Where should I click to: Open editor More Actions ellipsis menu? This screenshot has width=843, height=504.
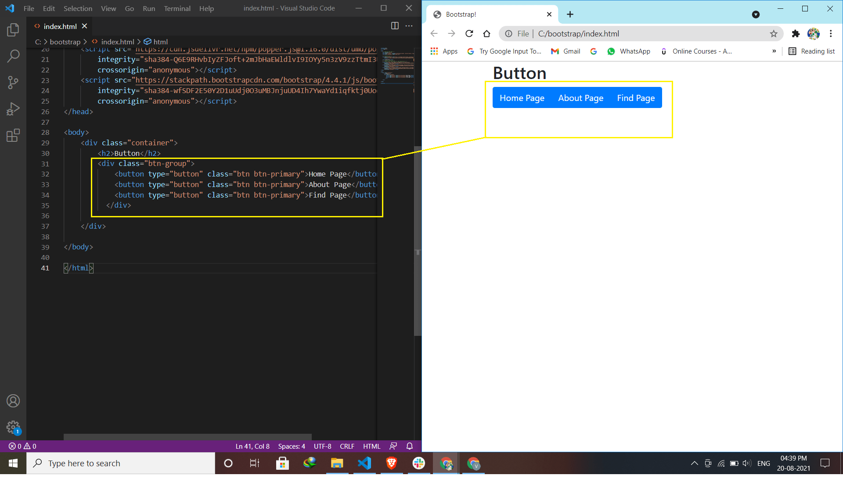pyautogui.click(x=409, y=26)
